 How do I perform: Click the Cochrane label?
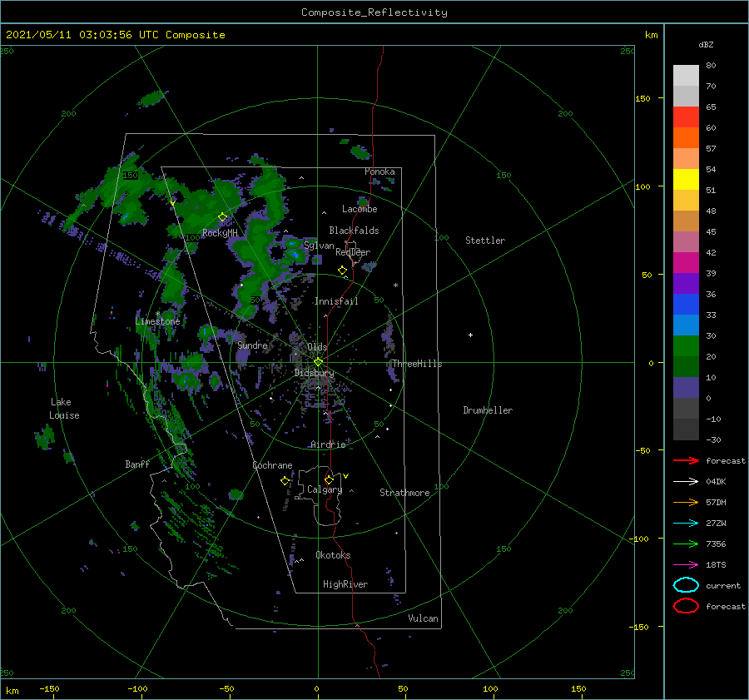pos(272,465)
